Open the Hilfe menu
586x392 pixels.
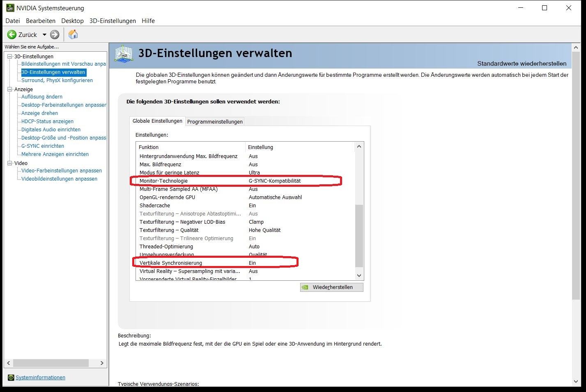(148, 21)
